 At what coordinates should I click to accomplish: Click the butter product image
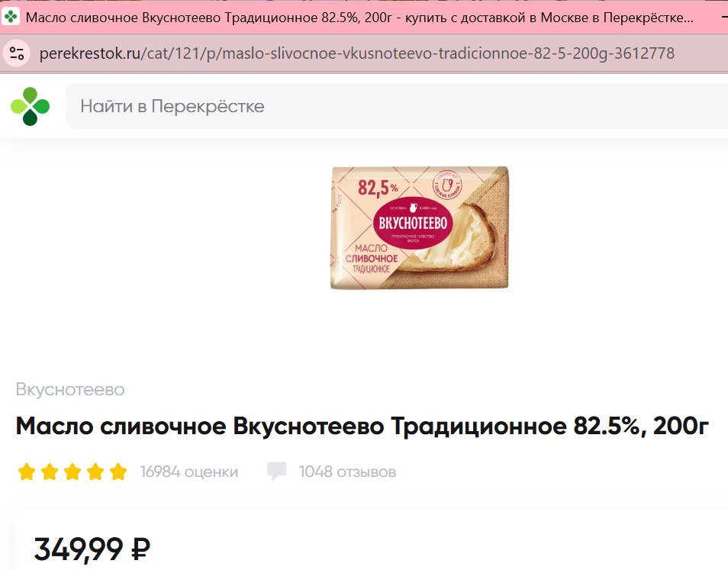coord(420,227)
